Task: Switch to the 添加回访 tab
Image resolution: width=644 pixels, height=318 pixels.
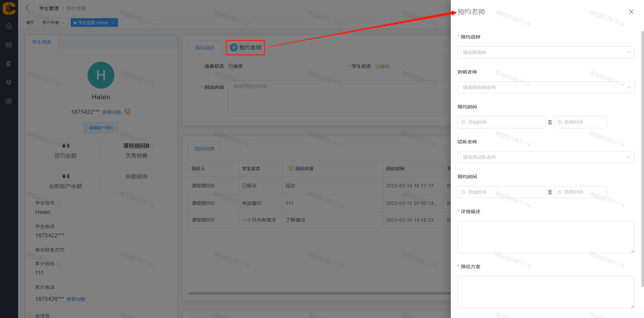Action: (205, 48)
